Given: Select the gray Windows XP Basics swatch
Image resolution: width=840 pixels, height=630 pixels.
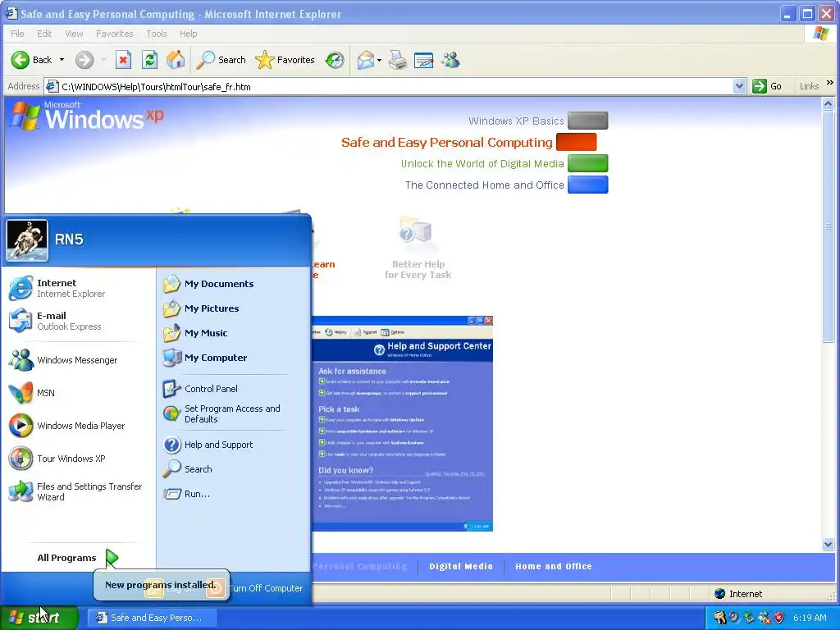Looking at the screenshot, I should click(587, 121).
